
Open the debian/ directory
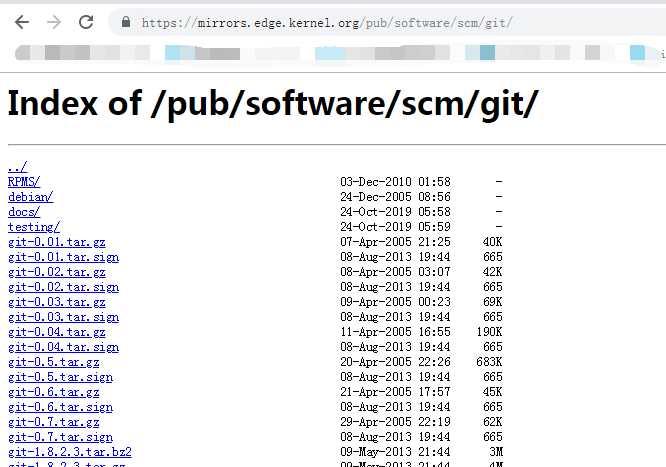(31, 197)
